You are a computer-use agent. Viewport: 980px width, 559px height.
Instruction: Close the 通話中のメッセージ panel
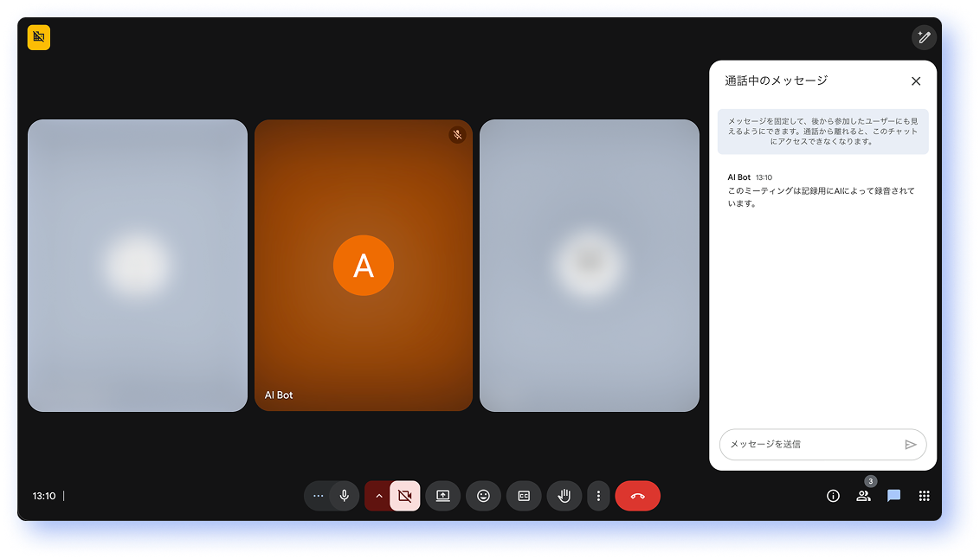[x=916, y=81]
